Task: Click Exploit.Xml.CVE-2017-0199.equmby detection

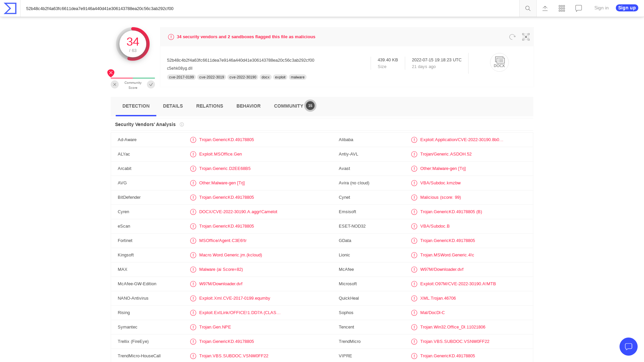Action: 234,298
